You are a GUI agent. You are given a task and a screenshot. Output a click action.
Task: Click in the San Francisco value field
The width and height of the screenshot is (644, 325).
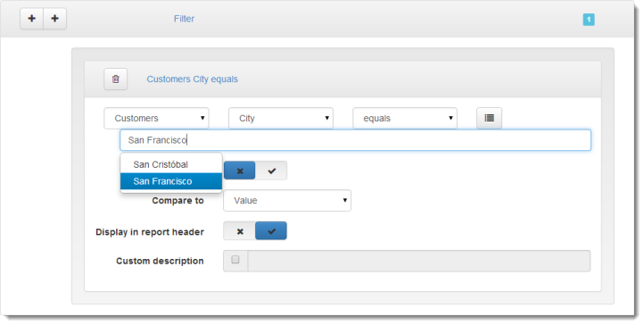(355, 140)
